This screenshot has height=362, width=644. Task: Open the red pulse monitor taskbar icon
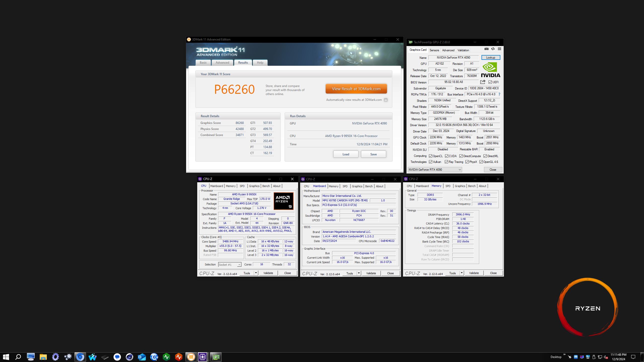(x=179, y=357)
